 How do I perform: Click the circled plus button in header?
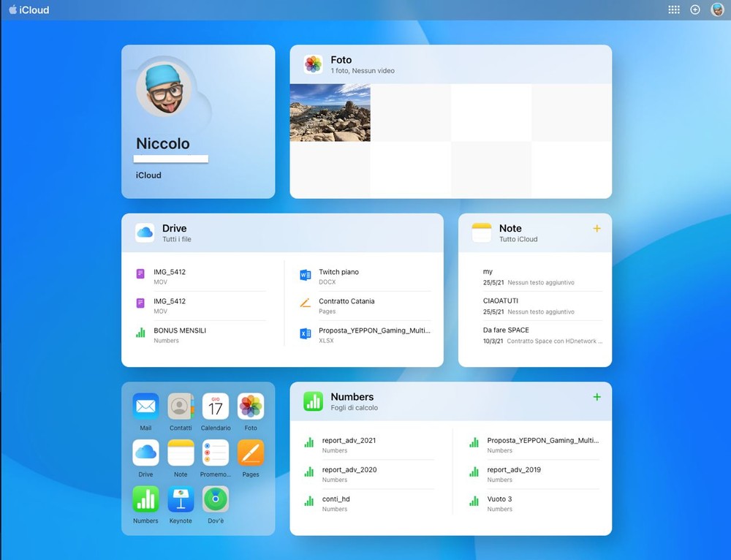695,10
